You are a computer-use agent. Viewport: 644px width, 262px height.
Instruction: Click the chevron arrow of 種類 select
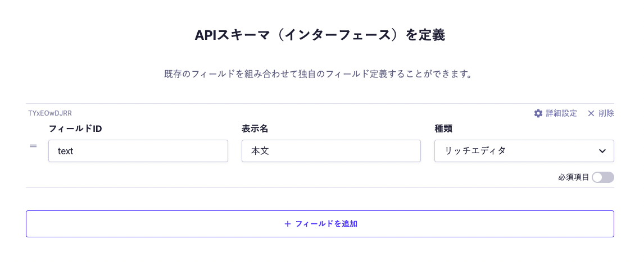[602, 151]
